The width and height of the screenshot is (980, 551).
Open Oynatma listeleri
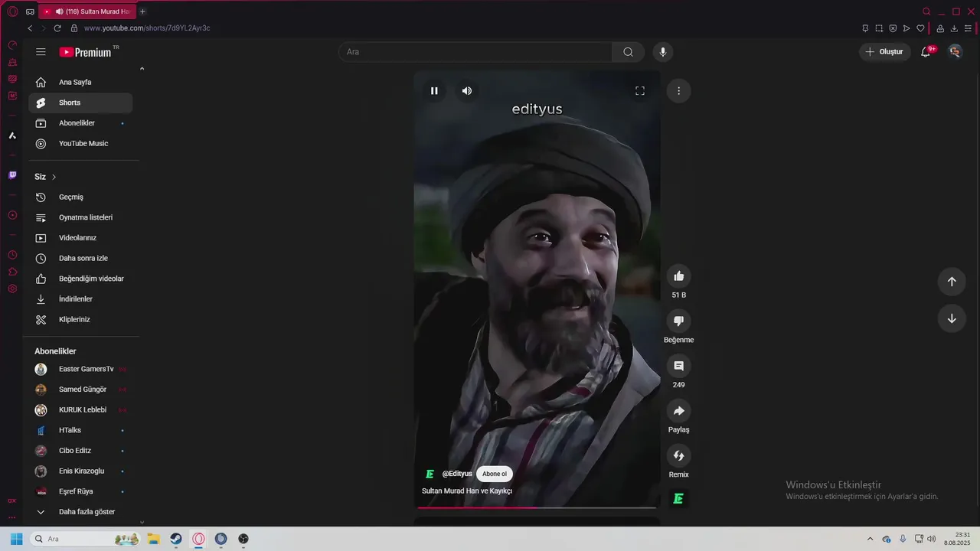[80, 217]
